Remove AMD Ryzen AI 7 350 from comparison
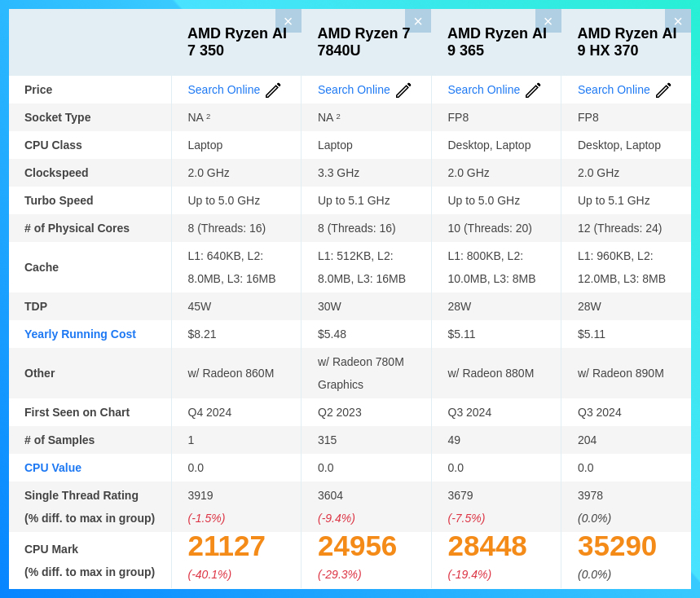Image resolution: width=700 pixels, height=598 pixels. 288,20
